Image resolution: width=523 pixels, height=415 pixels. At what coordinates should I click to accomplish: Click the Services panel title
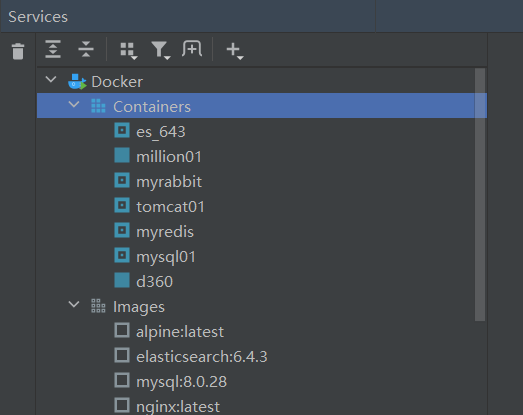(38, 17)
